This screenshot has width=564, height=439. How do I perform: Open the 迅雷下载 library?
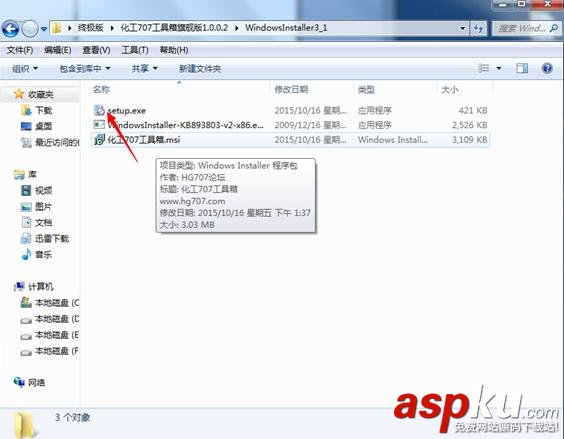tap(52, 239)
